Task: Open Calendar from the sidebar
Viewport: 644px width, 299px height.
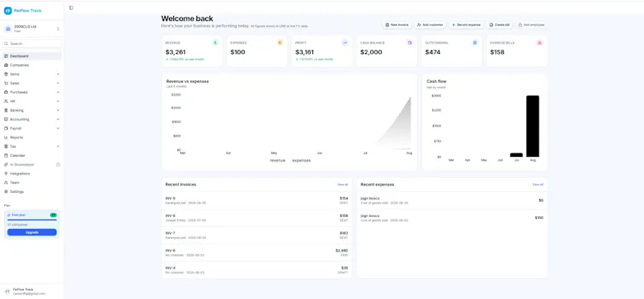Action: click(32, 155)
